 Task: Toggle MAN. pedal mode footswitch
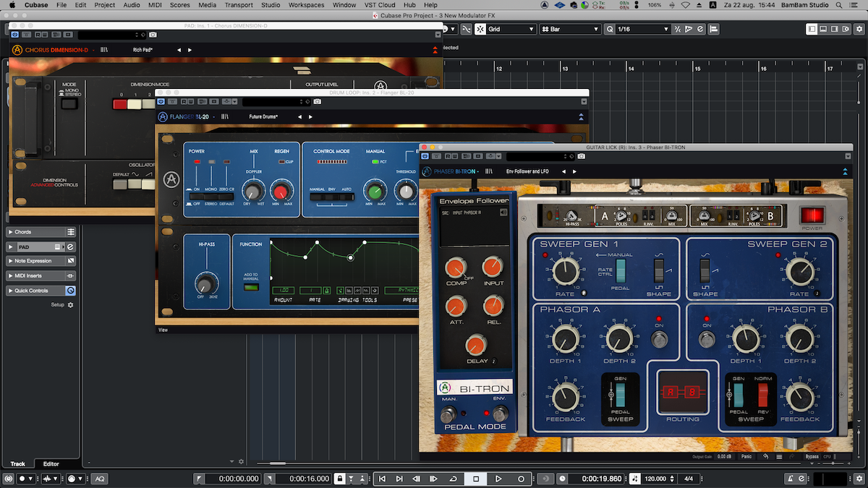pos(449,414)
